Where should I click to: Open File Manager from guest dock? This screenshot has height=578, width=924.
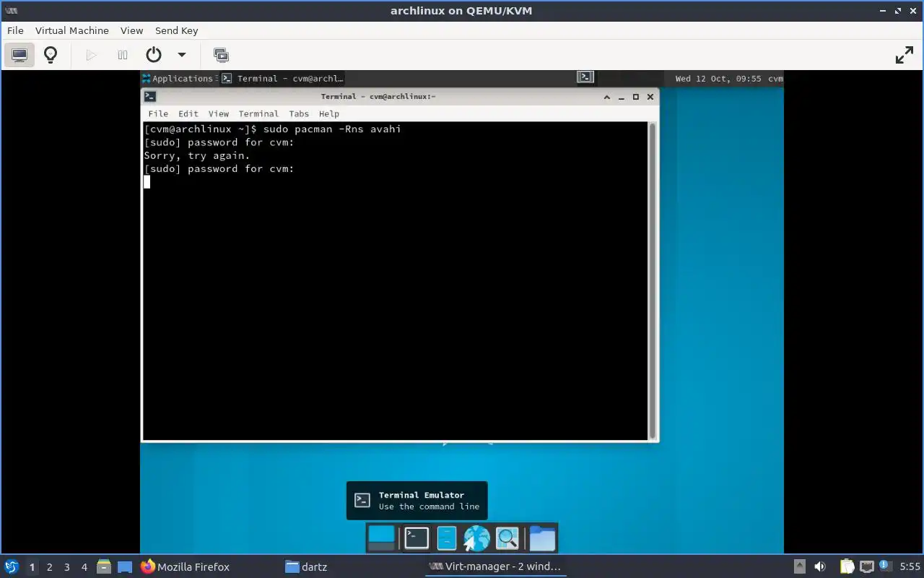pos(447,538)
